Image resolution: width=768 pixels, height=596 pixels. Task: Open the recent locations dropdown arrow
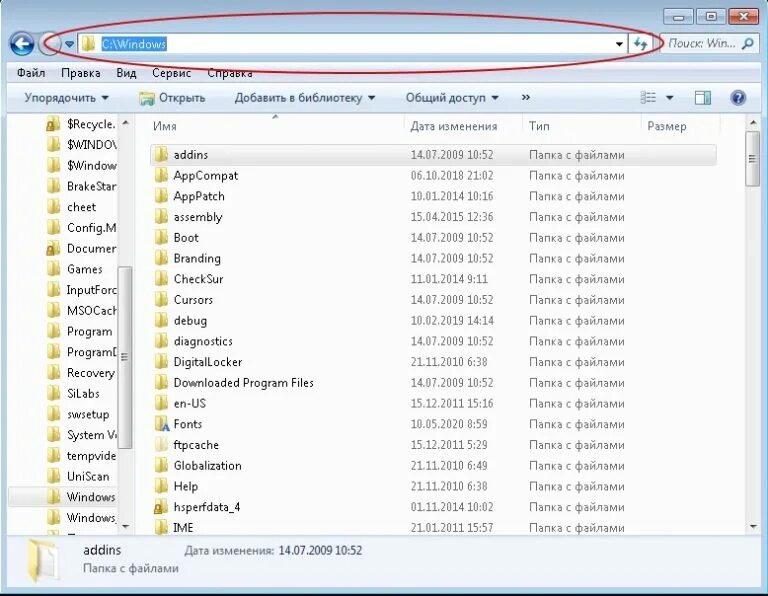tap(70, 44)
